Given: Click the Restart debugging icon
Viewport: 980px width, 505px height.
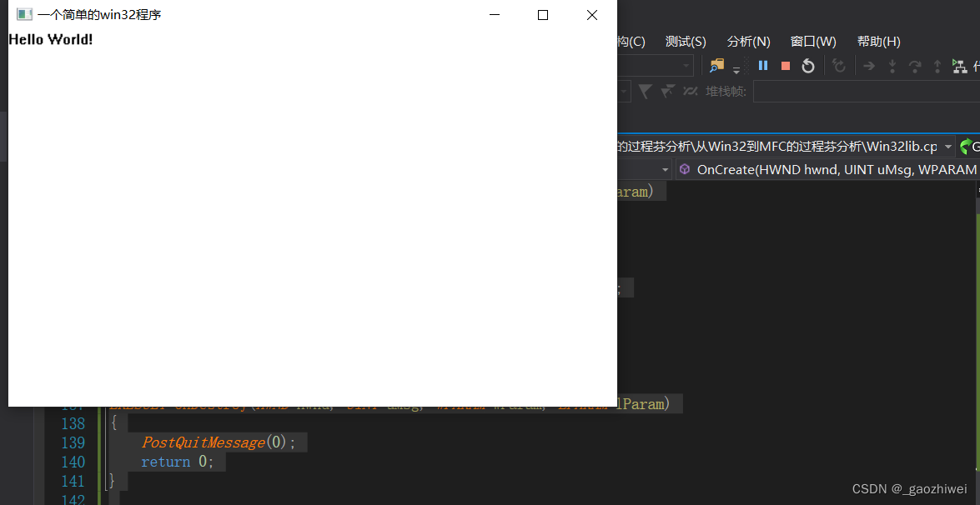Looking at the screenshot, I should (x=807, y=65).
